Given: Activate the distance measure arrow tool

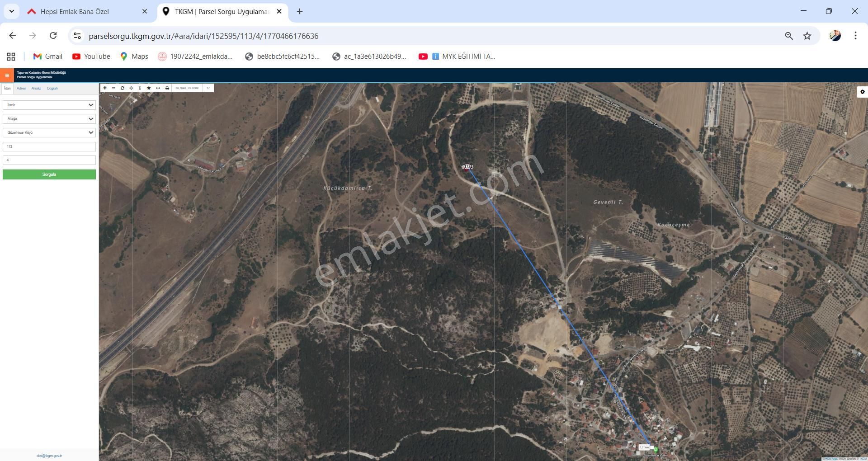Looking at the screenshot, I should pyautogui.click(x=158, y=88).
